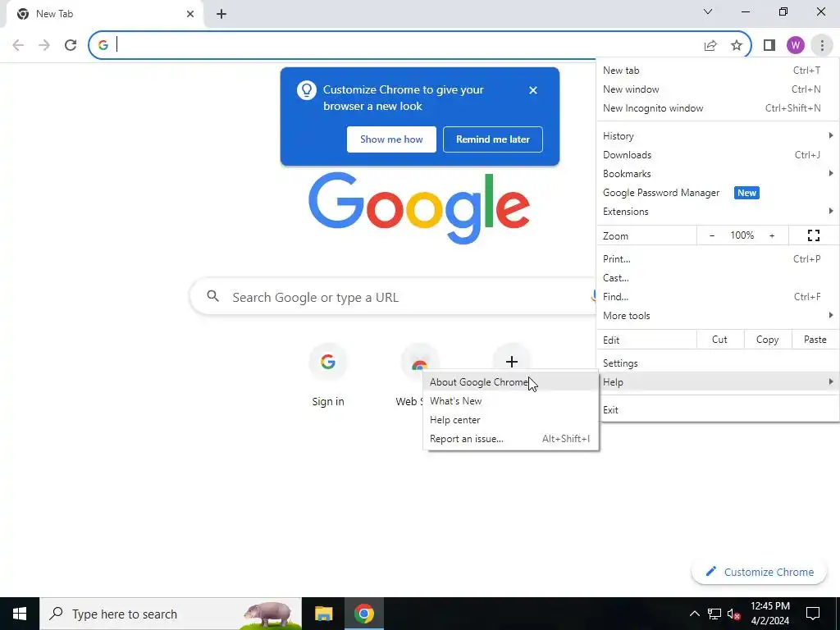Bookmark this tab with the star icon

pos(737,46)
